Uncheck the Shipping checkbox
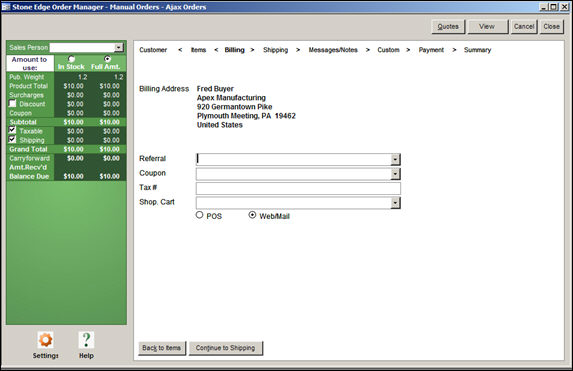The image size is (573, 371). tap(13, 139)
